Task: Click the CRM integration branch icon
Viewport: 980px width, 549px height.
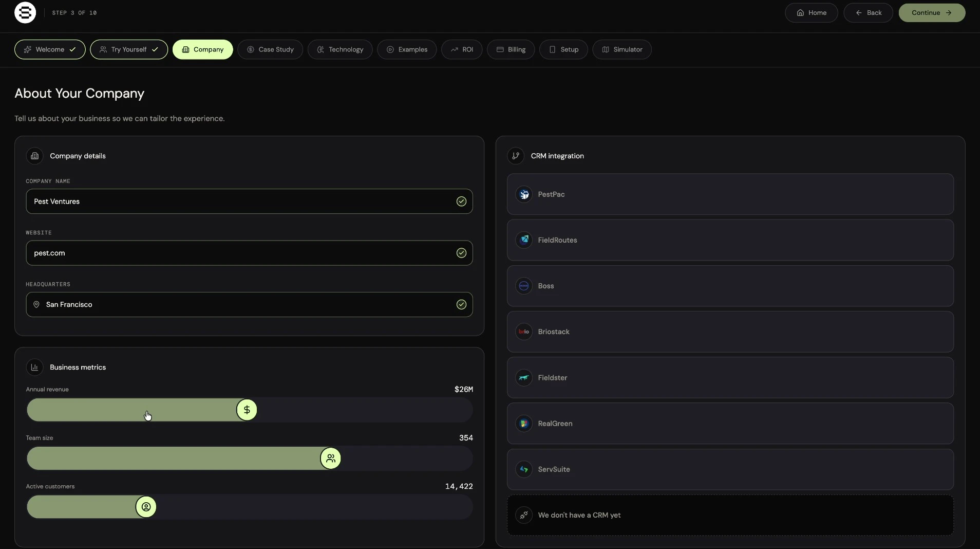Action: tap(516, 156)
